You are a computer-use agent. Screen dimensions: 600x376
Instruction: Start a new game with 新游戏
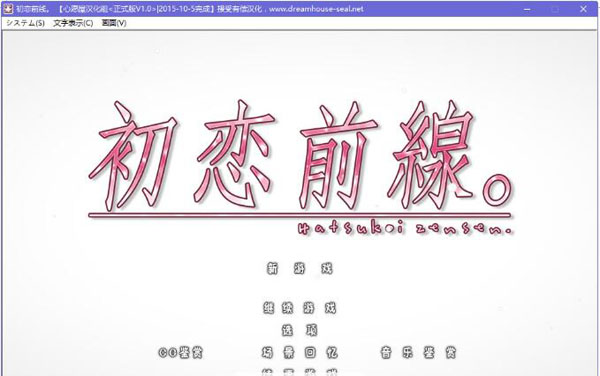point(300,269)
